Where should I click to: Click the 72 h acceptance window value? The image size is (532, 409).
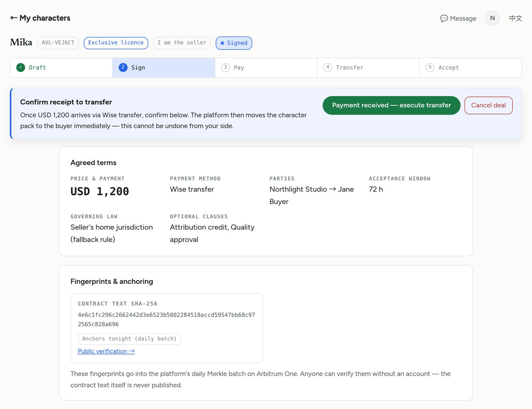point(376,189)
